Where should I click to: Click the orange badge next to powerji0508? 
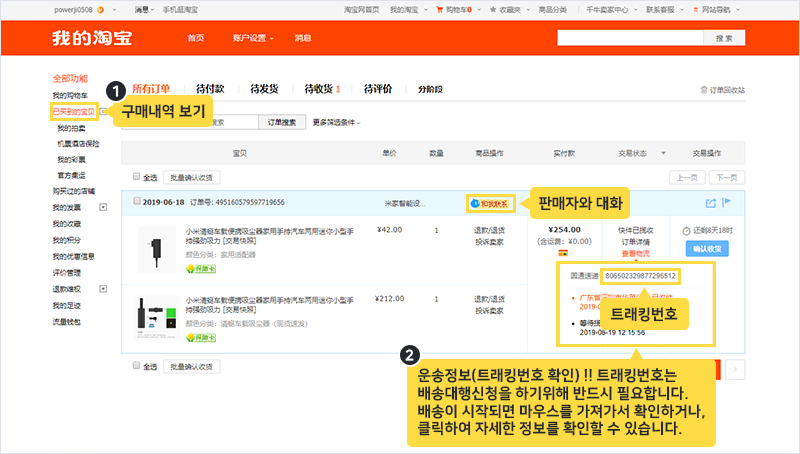coord(101,10)
